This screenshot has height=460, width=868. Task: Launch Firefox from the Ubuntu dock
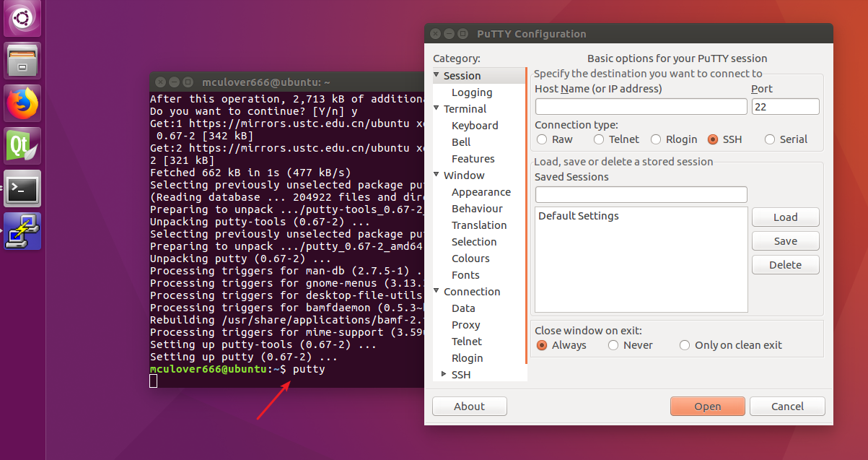coord(22,103)
